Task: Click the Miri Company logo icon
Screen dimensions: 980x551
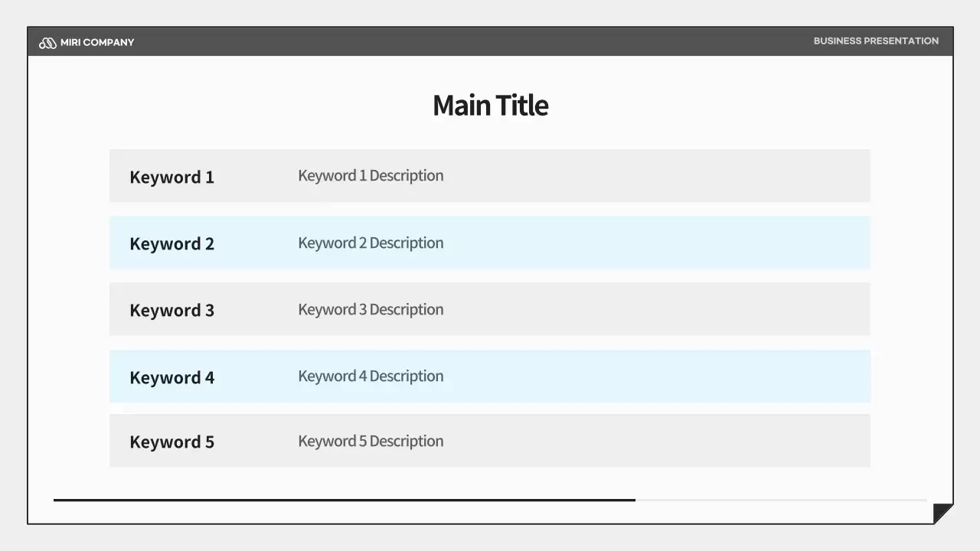Action: coord(47,43)
